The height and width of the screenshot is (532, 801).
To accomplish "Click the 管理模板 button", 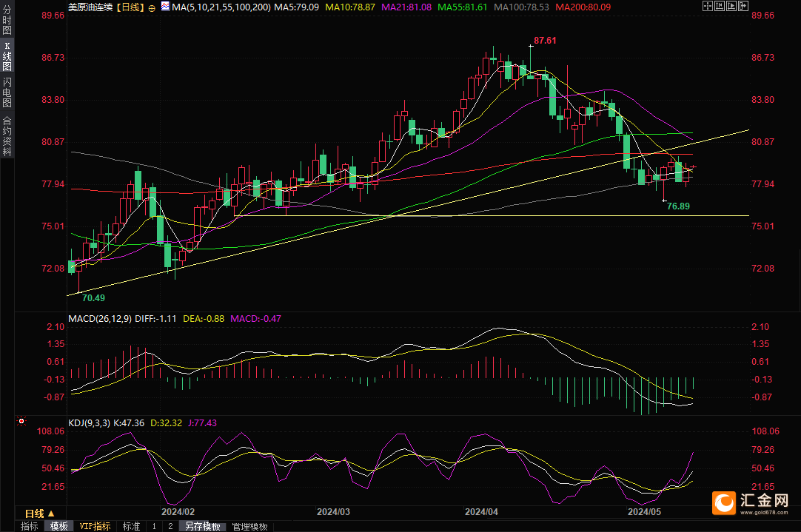I will point(250,526).
